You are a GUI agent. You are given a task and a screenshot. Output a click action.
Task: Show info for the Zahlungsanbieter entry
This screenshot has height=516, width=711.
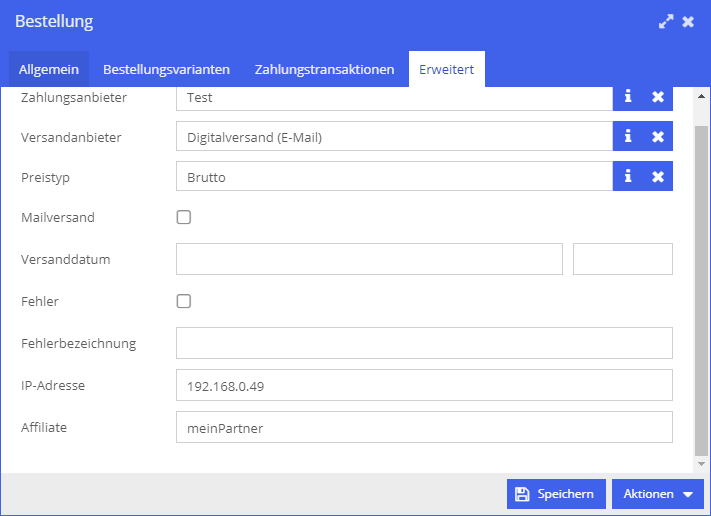pos(628,97)
